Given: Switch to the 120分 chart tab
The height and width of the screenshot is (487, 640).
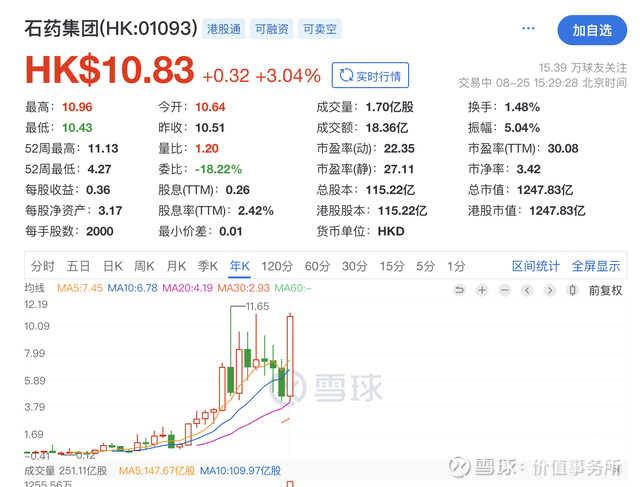Looking at the screenshot, I should point(277,266).
